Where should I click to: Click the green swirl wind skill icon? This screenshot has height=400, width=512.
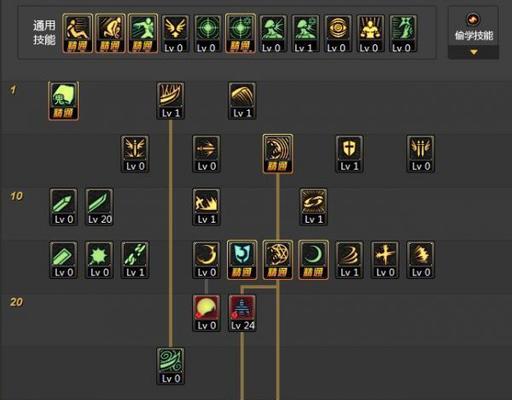point(171,366)
